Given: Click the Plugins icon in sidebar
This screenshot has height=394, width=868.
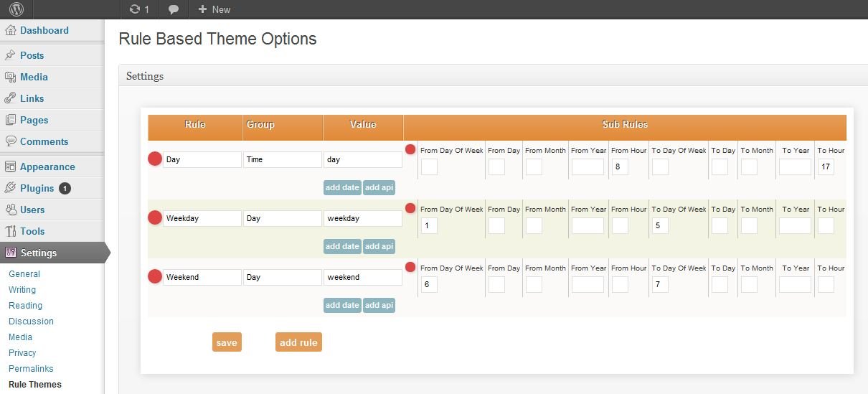Looking at the screenshot, I should (x=11, y=188).
